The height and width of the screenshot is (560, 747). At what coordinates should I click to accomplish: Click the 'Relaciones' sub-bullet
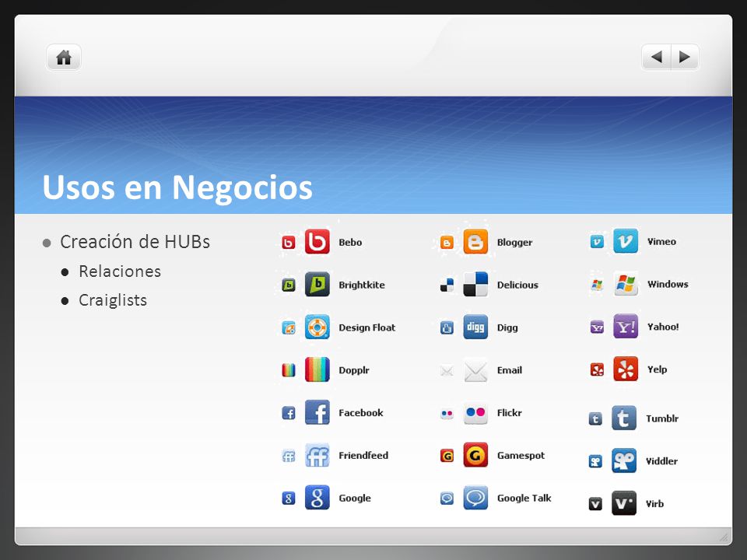(x=120, y=271)
